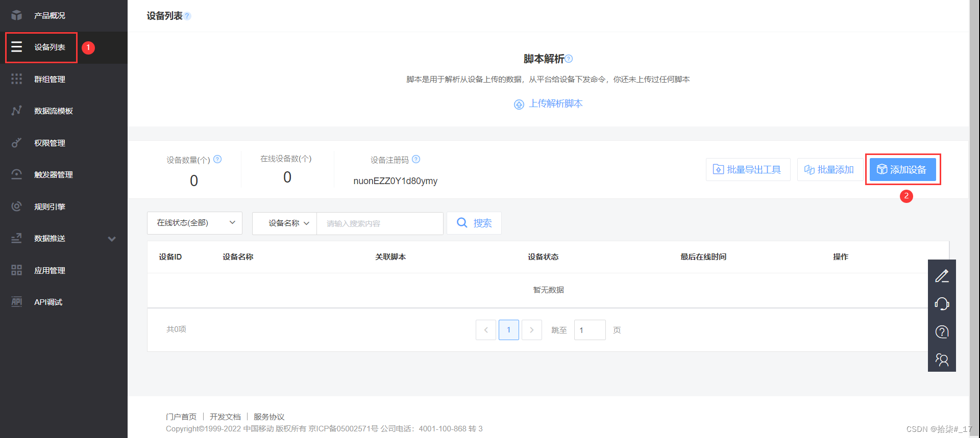Click the 设备ID column header
Screen dimensions: 980x438
170,257
